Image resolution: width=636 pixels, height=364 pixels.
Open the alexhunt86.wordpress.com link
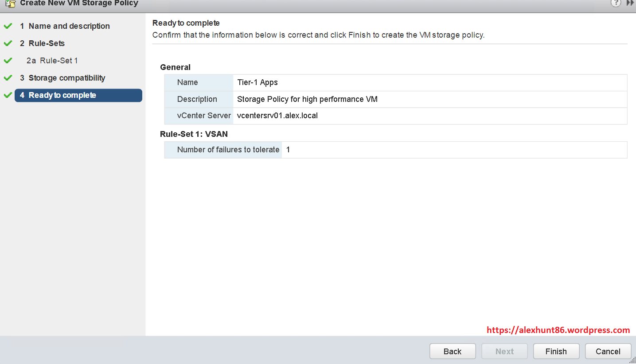(x=558, y=330)
